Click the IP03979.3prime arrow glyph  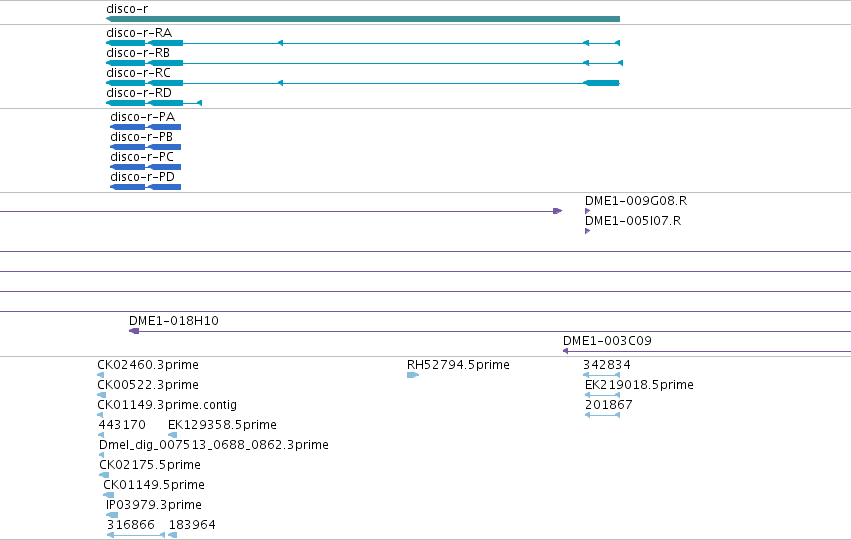[112, 515]
